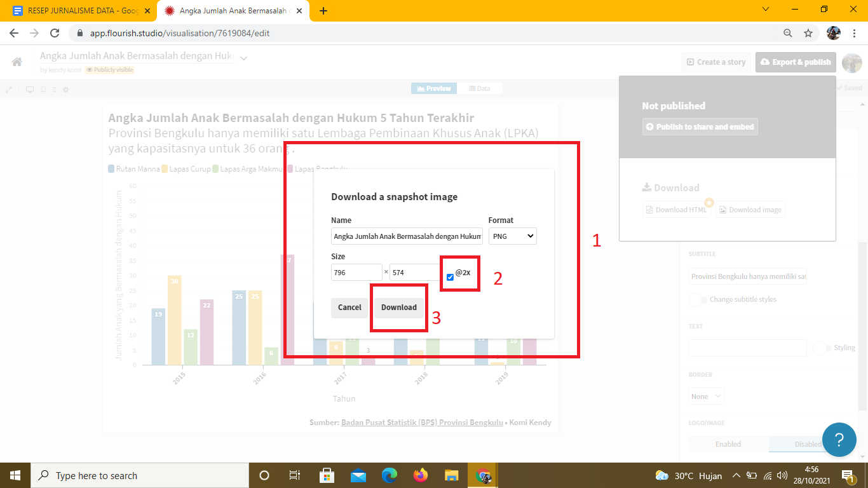Cancel the snapshot download dialog
The width and height of the screenshot is (868, 488).
tap(349, 308)
